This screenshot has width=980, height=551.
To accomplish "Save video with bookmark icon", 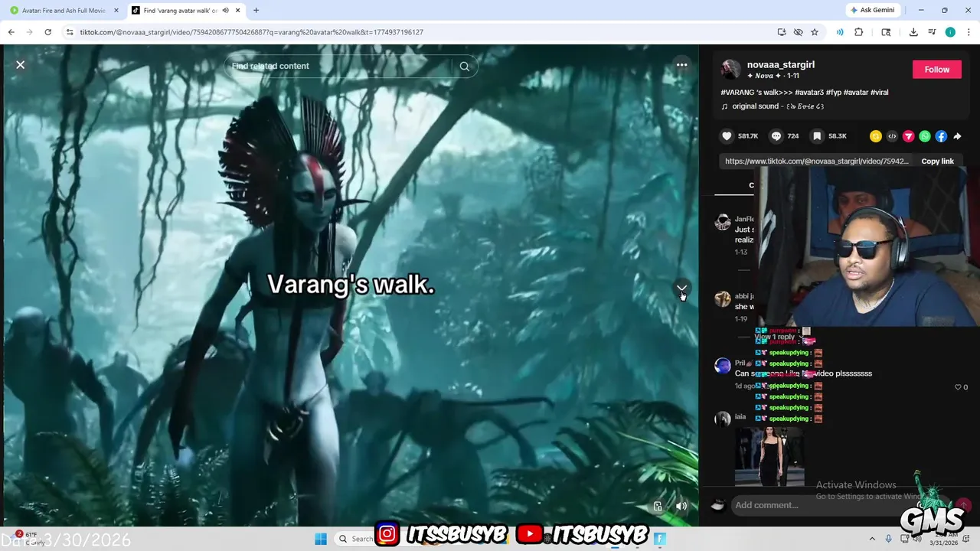I will click(817, 136).
